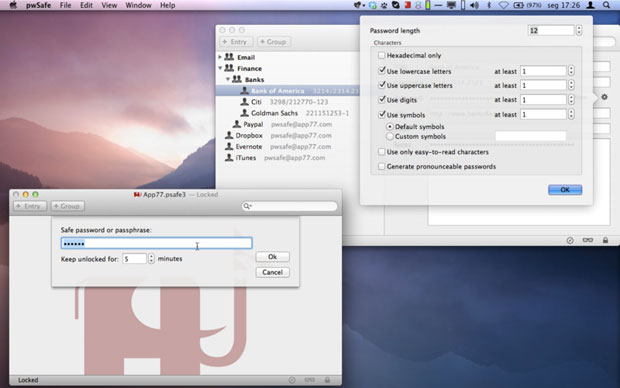This screenshot has height=388, width=620.
Task: Click the search magnifier in the locked window
Action: [x=247, y=206]
